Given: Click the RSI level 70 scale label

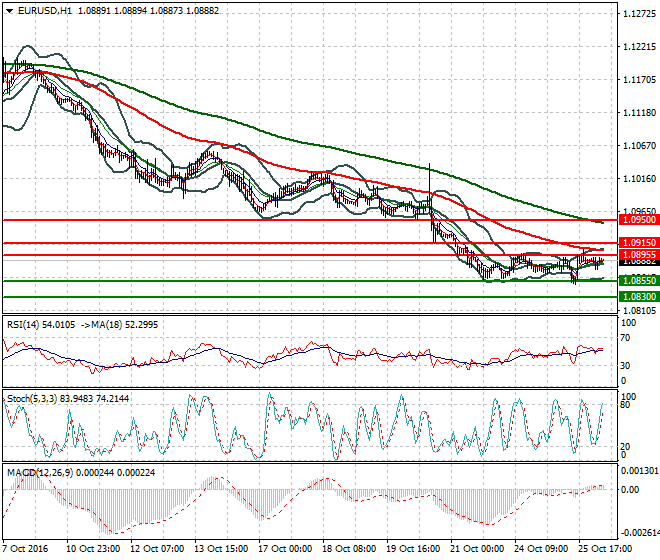Looking at the screenshot, I should click(x=625, y=339).
